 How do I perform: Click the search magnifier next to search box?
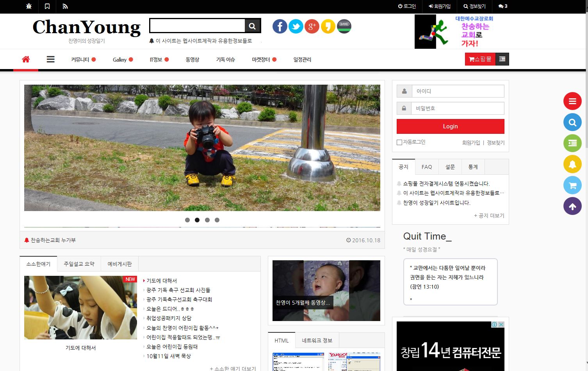(252, 25)
